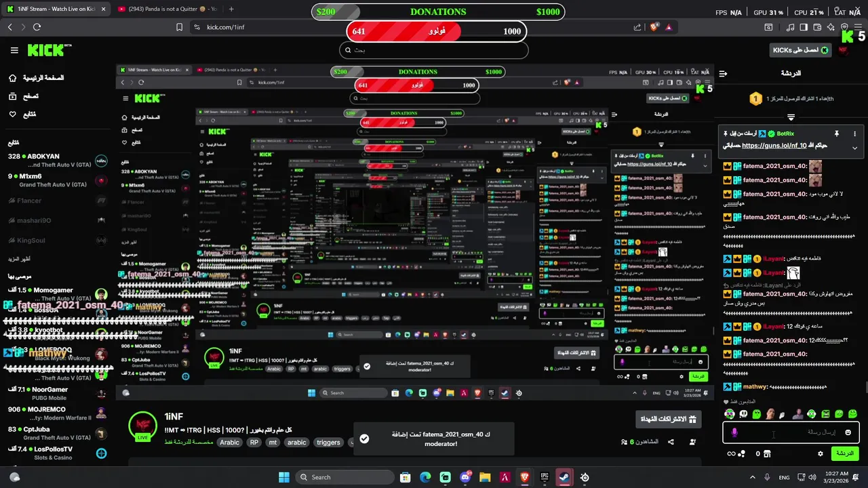The width and height of the screenshot is (868, 488).
Task: Open the Kick hamburger sidebar menu
Action: pos(14,50)
